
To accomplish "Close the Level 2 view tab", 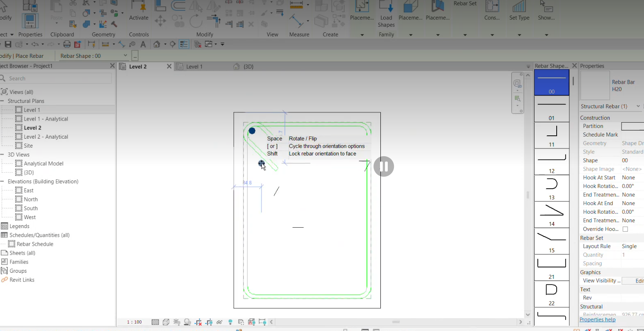I will [x=169, y=66].
